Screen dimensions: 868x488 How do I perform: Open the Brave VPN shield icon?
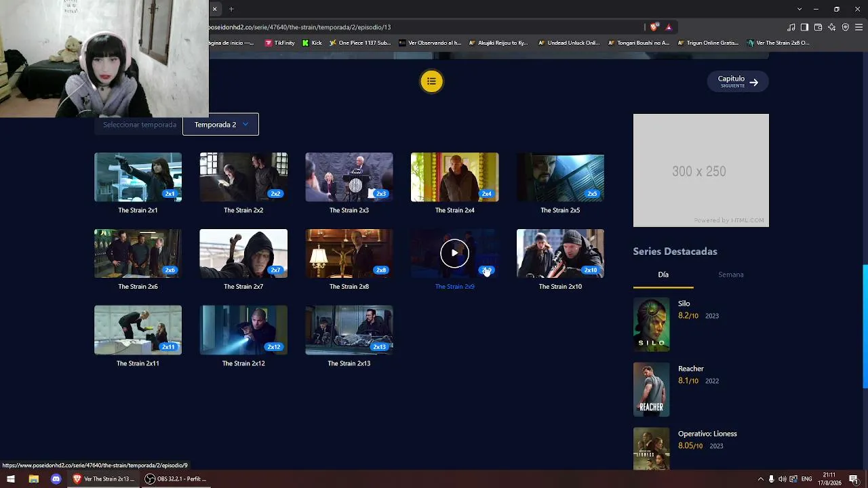(845, 27)
